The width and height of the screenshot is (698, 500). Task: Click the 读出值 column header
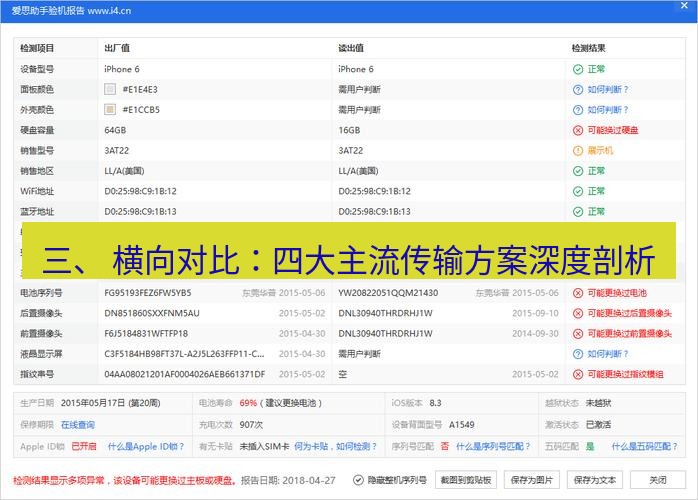[351, 48]
